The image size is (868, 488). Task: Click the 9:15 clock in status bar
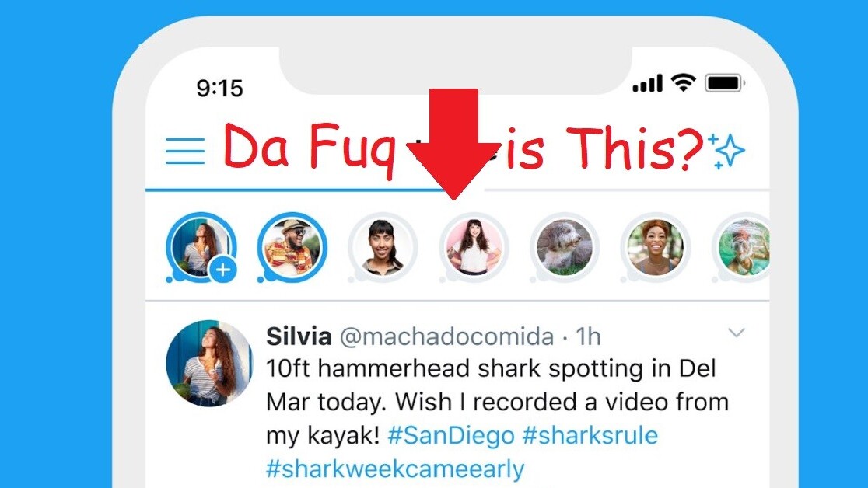coord(219,88)
